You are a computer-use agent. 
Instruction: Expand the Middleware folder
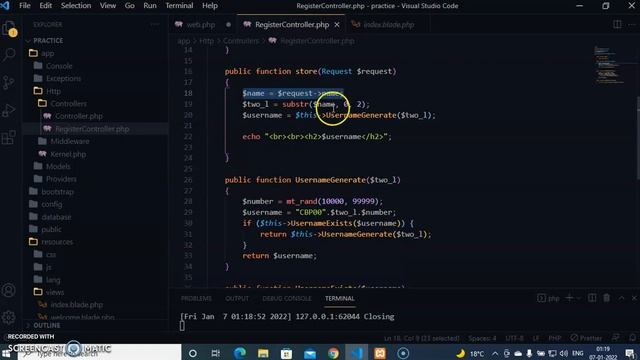(x=69, y=141)
